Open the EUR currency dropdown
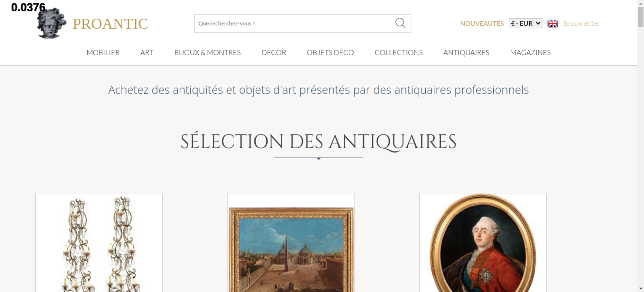This screenshot has width=644, height=292. click(x=526, y=23)
